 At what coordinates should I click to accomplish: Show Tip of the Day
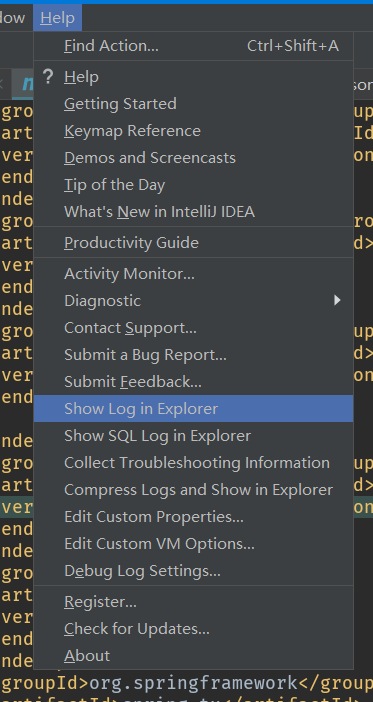click(193, 184)
